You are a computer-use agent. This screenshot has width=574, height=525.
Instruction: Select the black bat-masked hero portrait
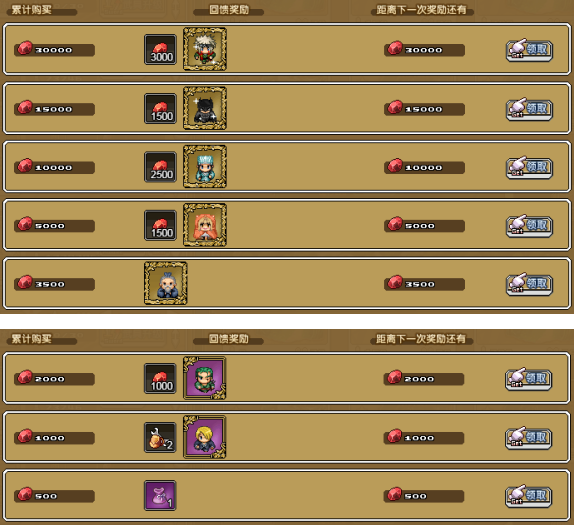(205, 108)
